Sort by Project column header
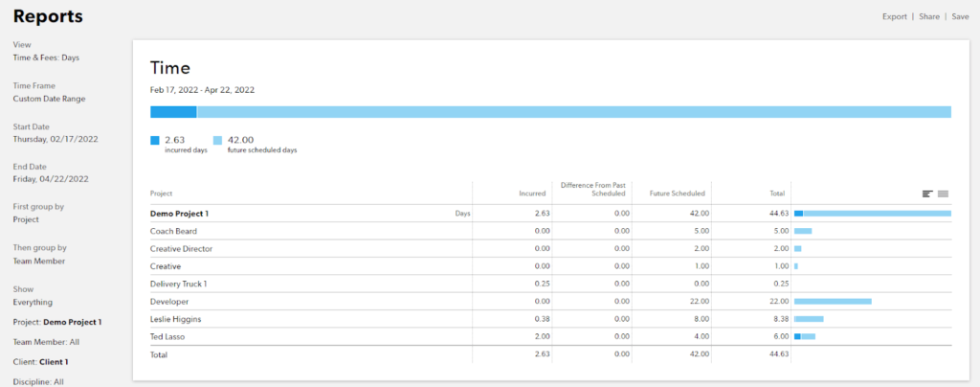 [161, 193]
